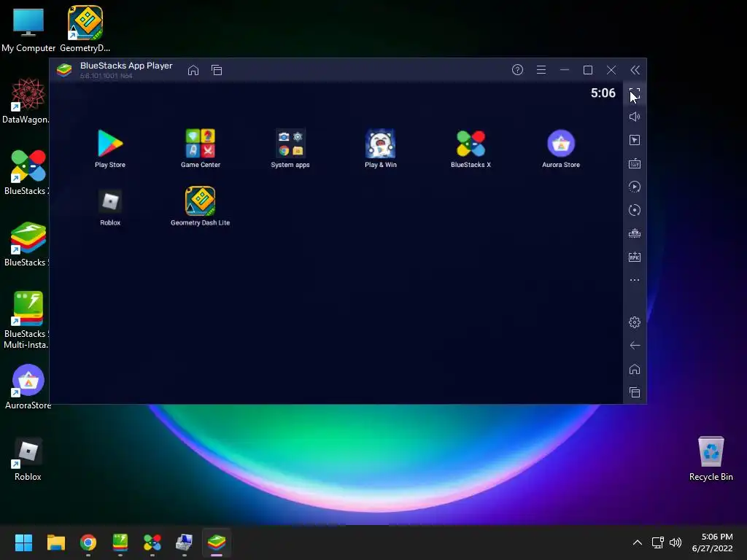Click the multi-window icon in title bar
This screenshot has height=560, width=747.
coord(216,70)
